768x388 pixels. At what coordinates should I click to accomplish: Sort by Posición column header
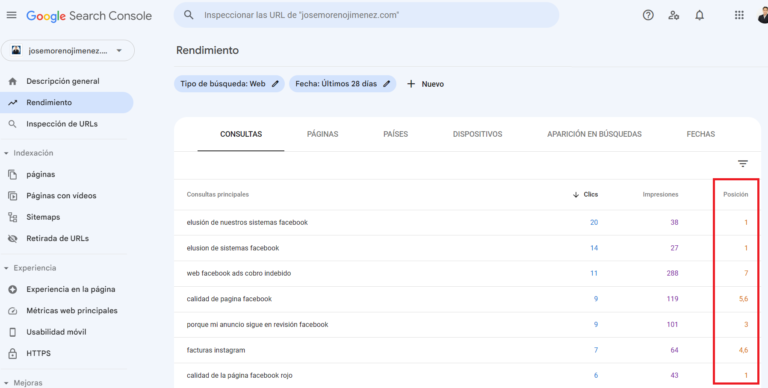736,194
